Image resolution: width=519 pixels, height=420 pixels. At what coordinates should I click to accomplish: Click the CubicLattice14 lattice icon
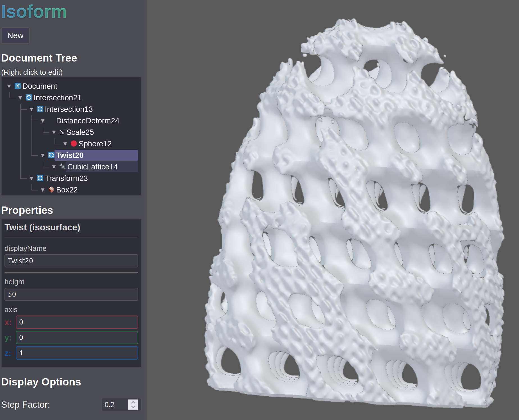pyautogui.click(x=63, y=167)
